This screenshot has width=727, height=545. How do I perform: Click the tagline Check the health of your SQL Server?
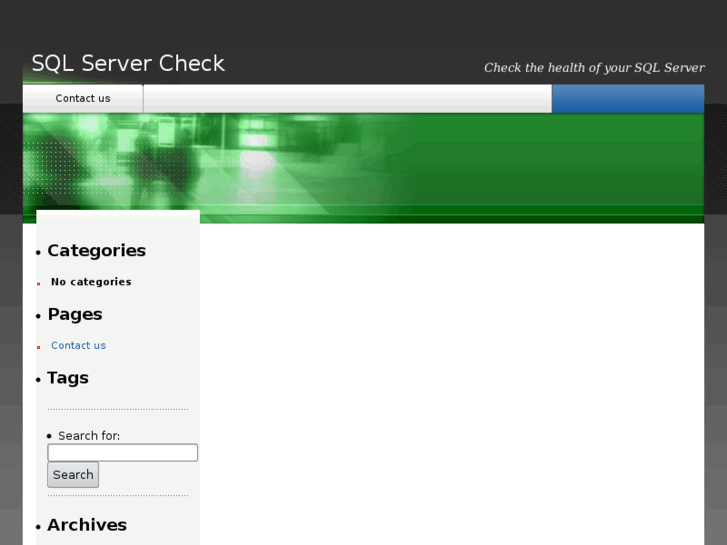click(594, 68)
